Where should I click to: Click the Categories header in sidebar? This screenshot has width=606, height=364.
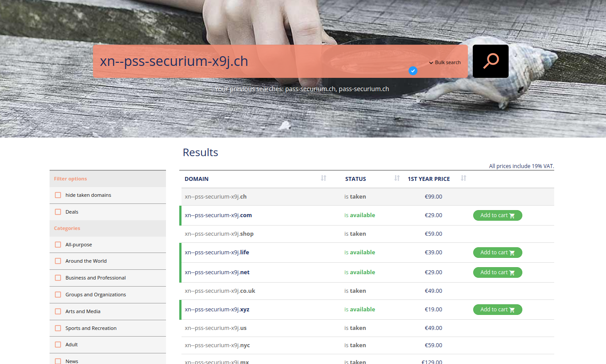[x=67, y=228]
